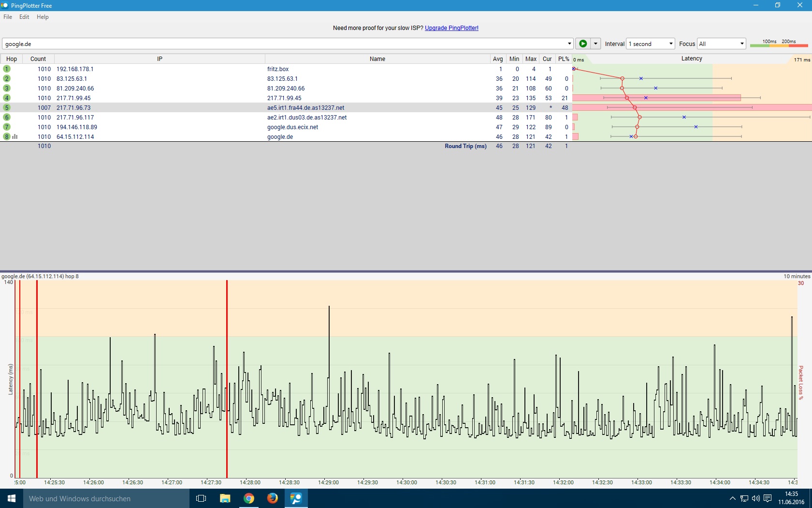The height and width of the screenshot is (508, 812).
Task: Select hop 2 green number icon
Action: point(7,78)
